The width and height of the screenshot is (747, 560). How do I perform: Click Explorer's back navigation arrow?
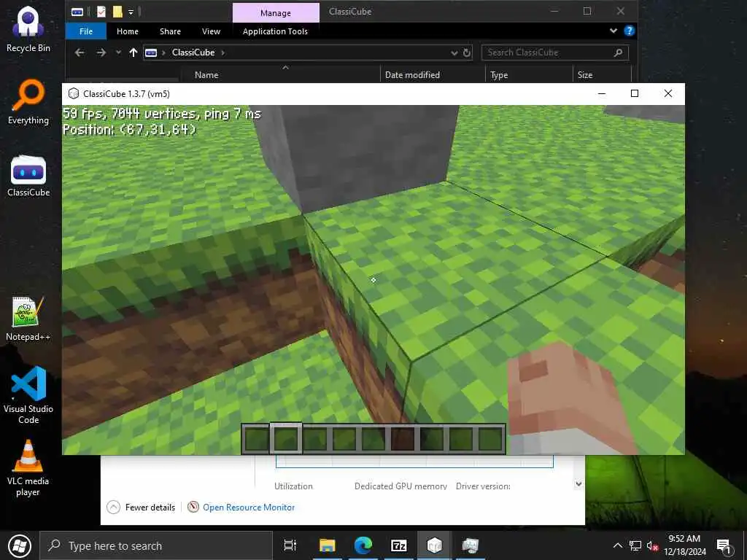80,52
